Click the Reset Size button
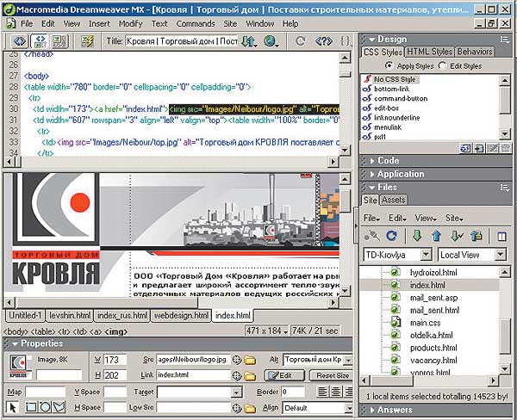Viewport: 517px width, 420px height. (x=333, y=375)
